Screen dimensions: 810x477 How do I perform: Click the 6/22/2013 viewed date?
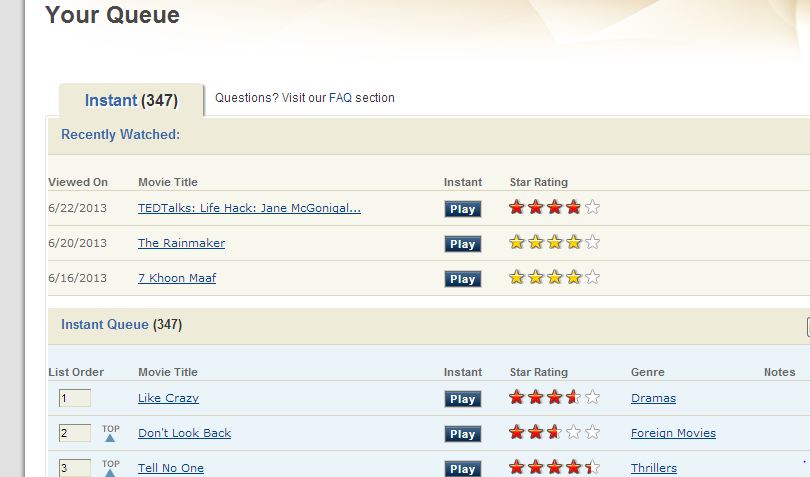coord(77,208)
